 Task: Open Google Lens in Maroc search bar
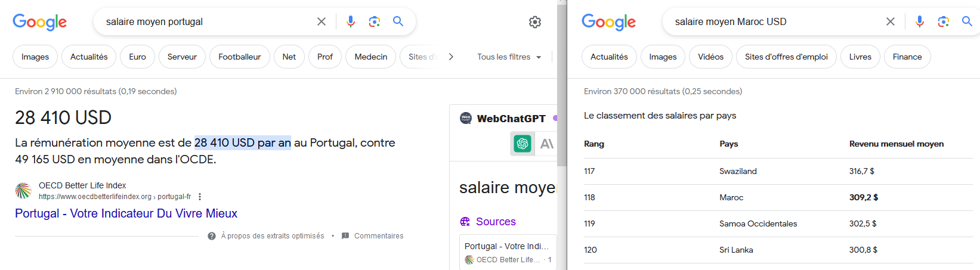tap(944, 21)
